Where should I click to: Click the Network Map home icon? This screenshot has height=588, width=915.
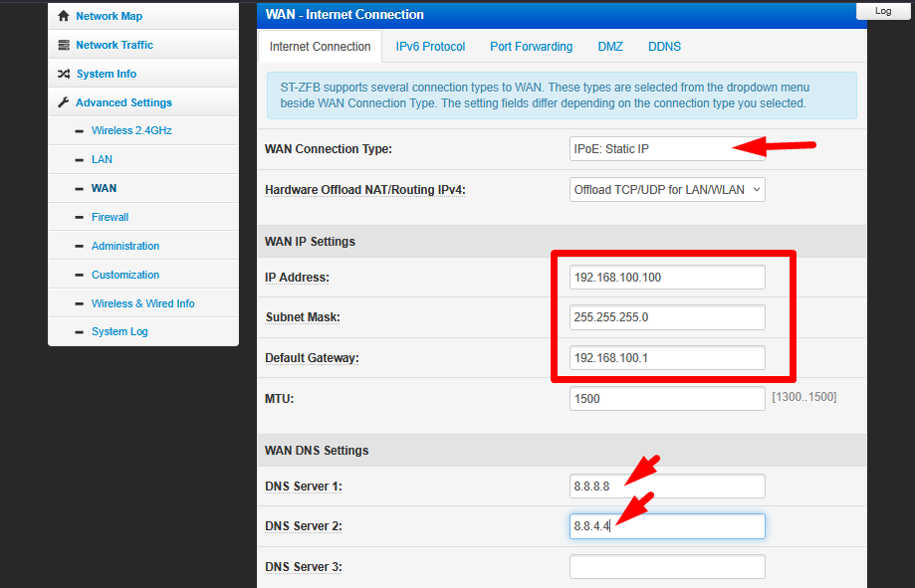point(64,16)
